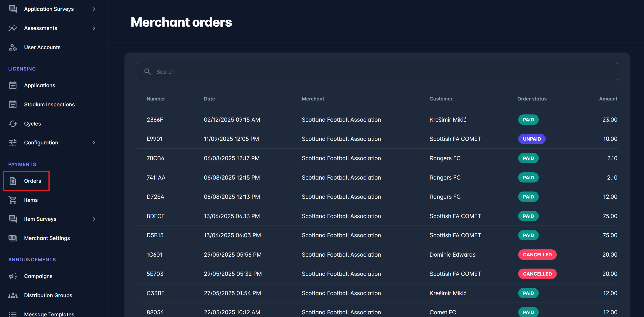
Task: Click the Cycles refresh icon
Action: pyautogui.click(x=12, y=123)
